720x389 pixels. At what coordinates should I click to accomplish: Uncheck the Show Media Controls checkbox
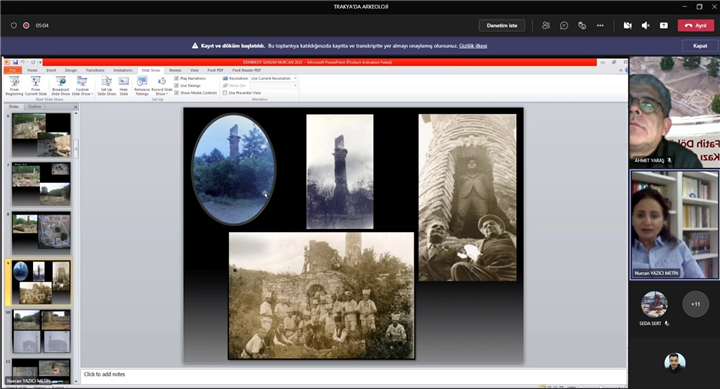(177, 93)
